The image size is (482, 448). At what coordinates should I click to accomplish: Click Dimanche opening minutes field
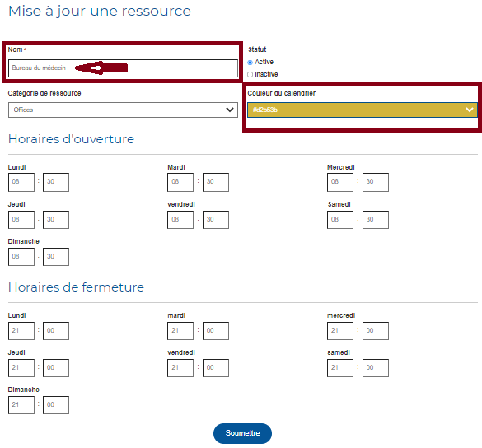click(x=56, y=257)
